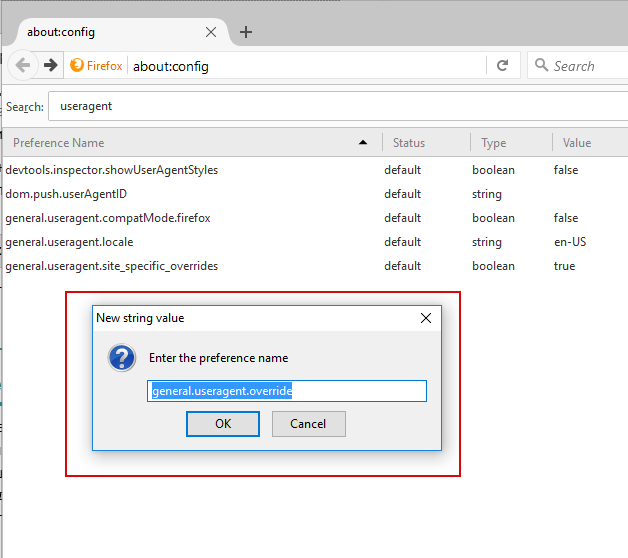Click the useragent preference search box
This screenshot has height=558, width=628.
click(x=338, y=106)
